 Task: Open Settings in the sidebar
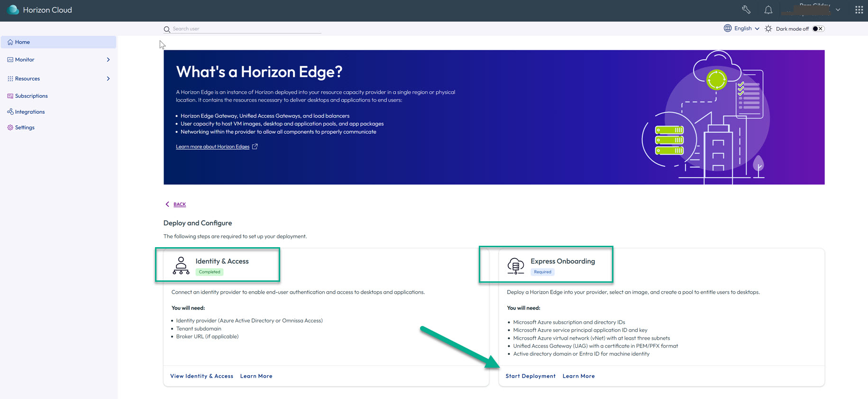(x=25, y=128)
